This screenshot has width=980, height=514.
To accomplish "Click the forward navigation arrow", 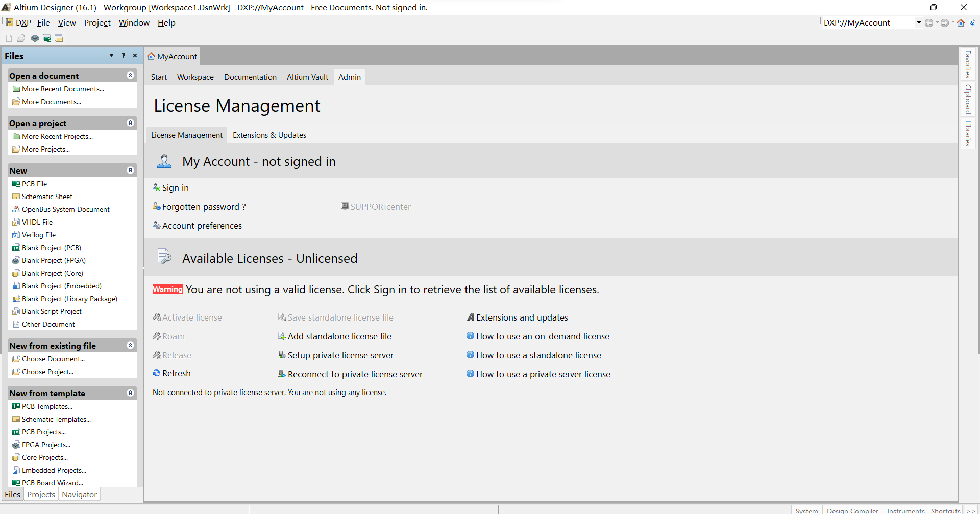I will pos(945,23).
